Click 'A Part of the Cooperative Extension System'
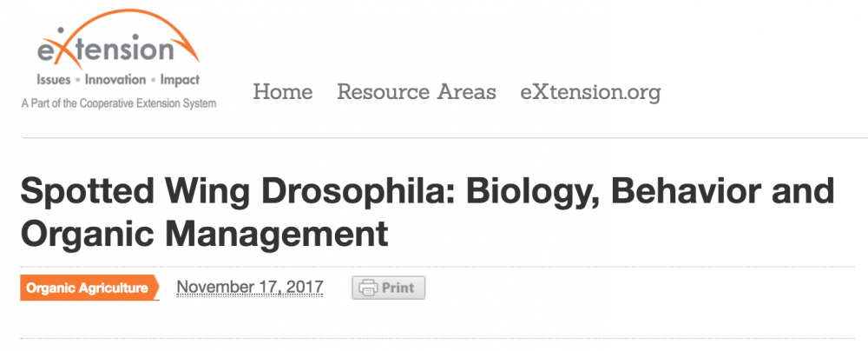This screenshot has width=868, height=351. coord(118,103)
